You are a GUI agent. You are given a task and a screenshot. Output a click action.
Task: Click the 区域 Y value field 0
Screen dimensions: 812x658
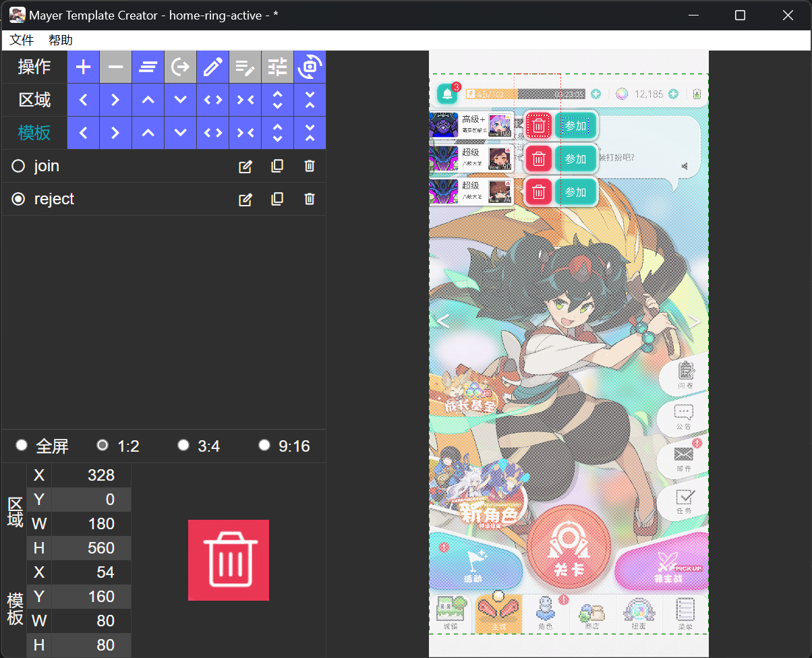(x=92, y=500)
